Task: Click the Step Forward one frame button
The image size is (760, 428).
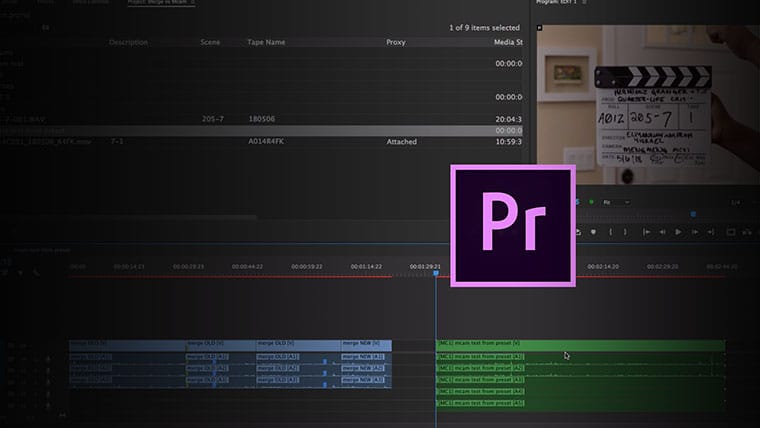Action: (695, 232)
